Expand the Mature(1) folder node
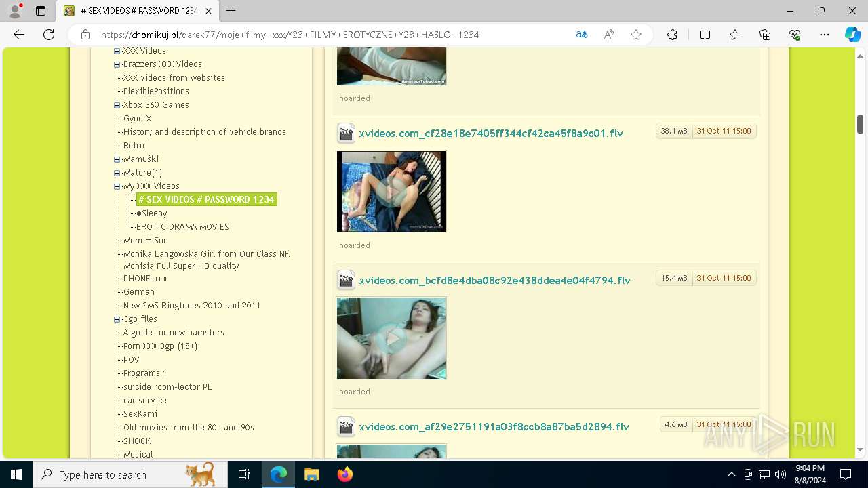Screen dimensions: 868x488 (117, 173)
